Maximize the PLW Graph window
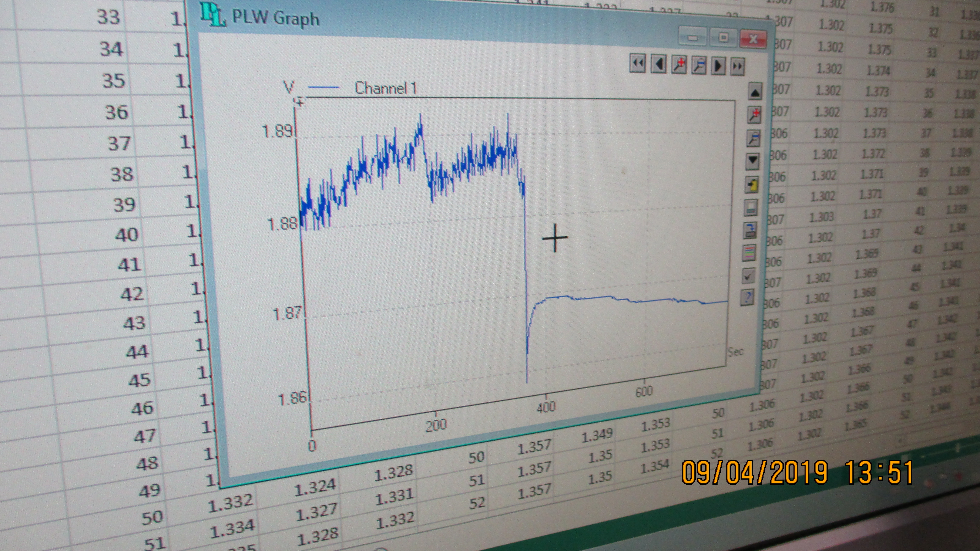 (x=723, y=38)
